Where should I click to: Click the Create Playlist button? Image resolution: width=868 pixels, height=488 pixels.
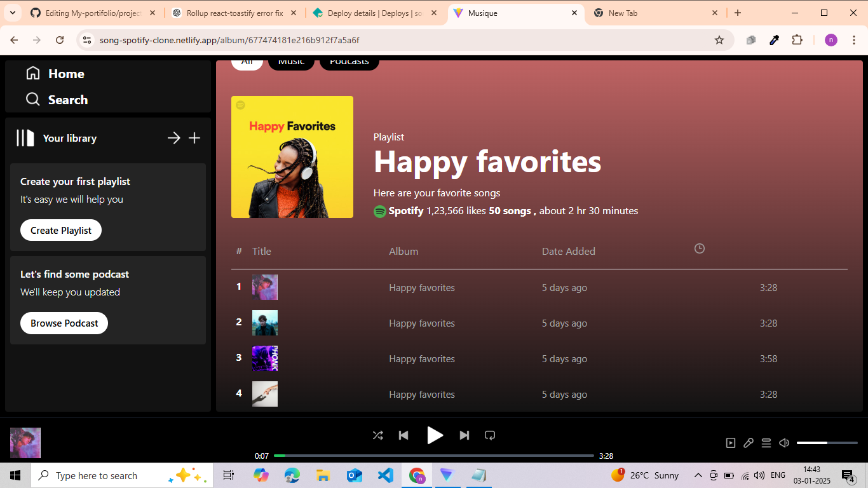[61, 230]
